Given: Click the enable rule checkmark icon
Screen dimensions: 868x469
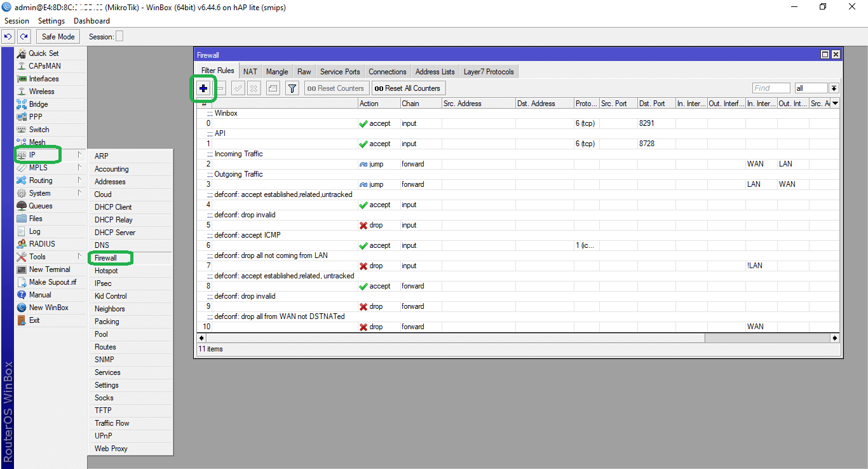Looking at the screenshot, I should 238,88.
